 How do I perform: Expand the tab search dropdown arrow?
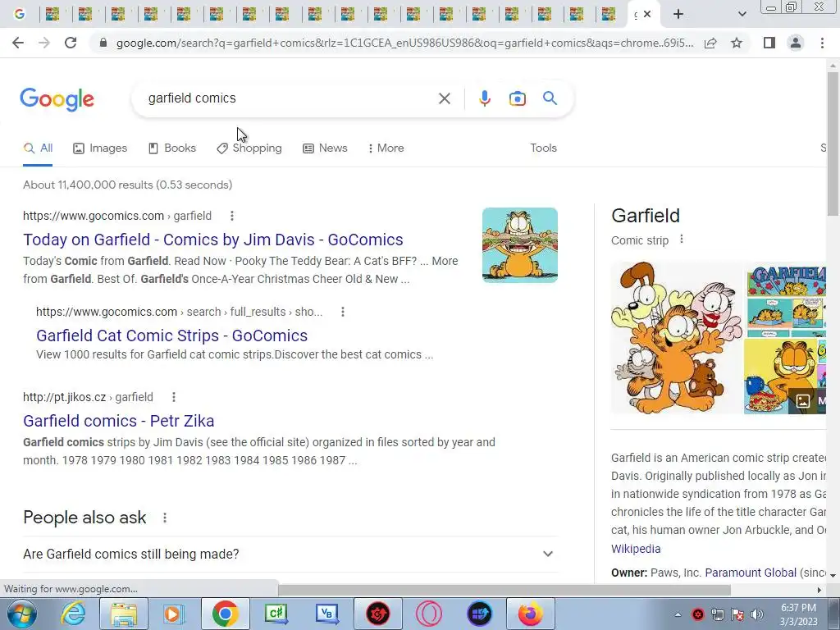(x=742, y=15)
